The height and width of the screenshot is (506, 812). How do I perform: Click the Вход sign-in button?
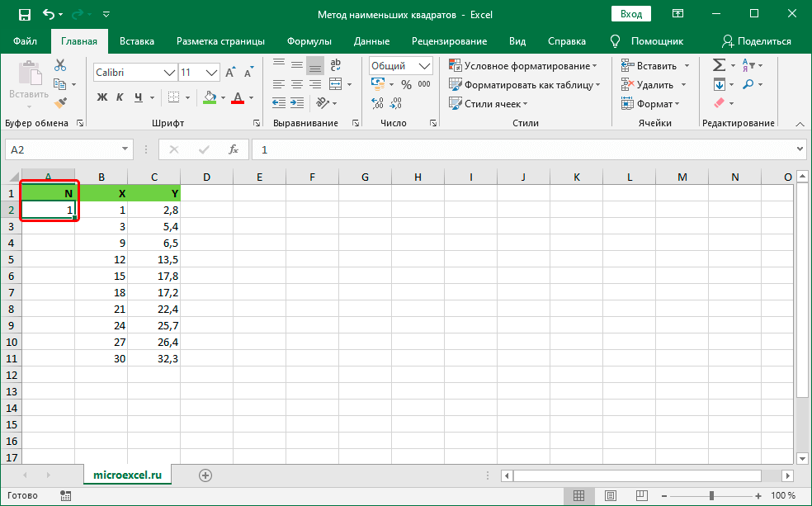click(x=631, y=15)
